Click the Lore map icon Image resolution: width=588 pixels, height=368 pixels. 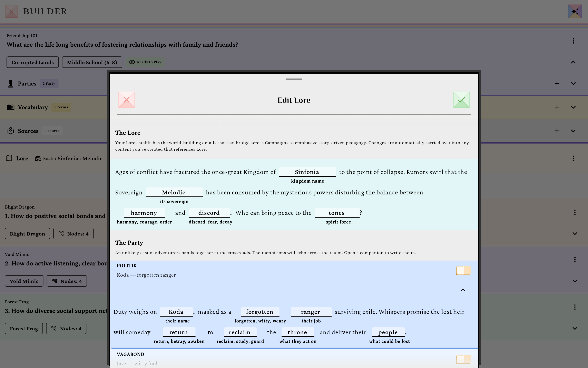(x=9, y=158)
